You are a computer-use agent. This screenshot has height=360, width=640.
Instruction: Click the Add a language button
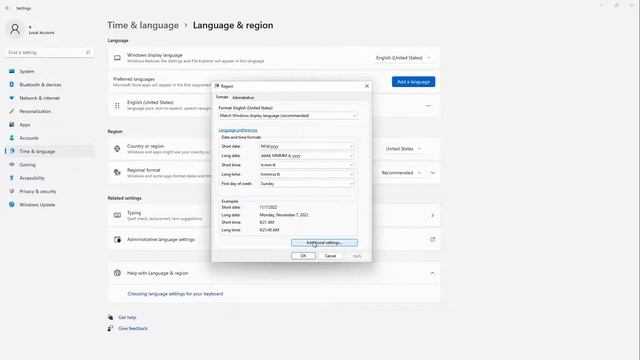pyautogui.click(x=413, y=82)
